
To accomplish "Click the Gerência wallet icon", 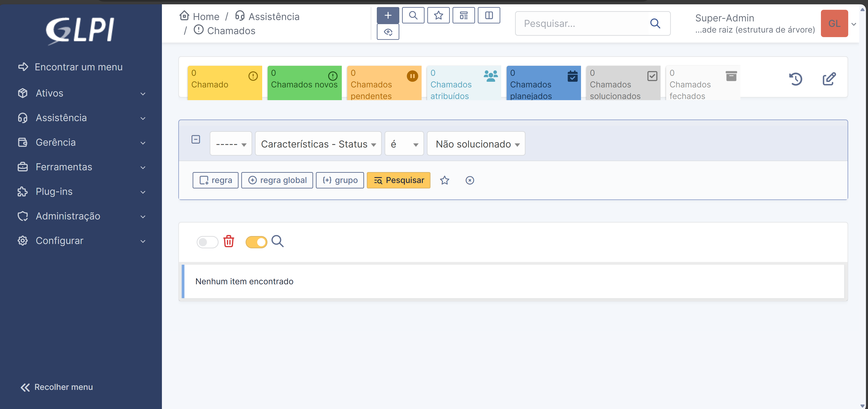I will point(23,142).
